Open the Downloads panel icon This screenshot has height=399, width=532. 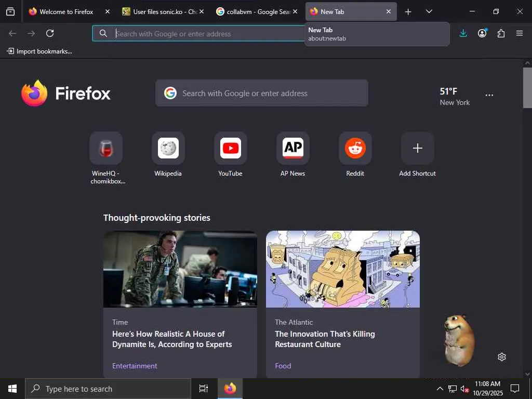coord(463,33)
